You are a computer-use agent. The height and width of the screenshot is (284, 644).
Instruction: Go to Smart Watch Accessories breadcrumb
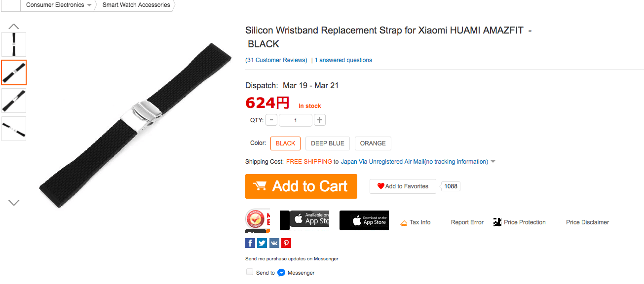[136, 5]
